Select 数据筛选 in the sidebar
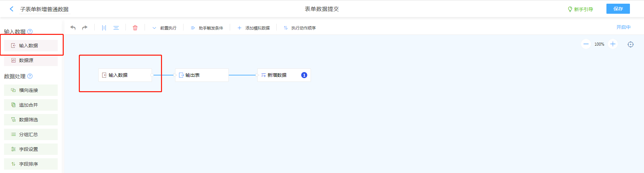644x173 pixels. point(31,120)
